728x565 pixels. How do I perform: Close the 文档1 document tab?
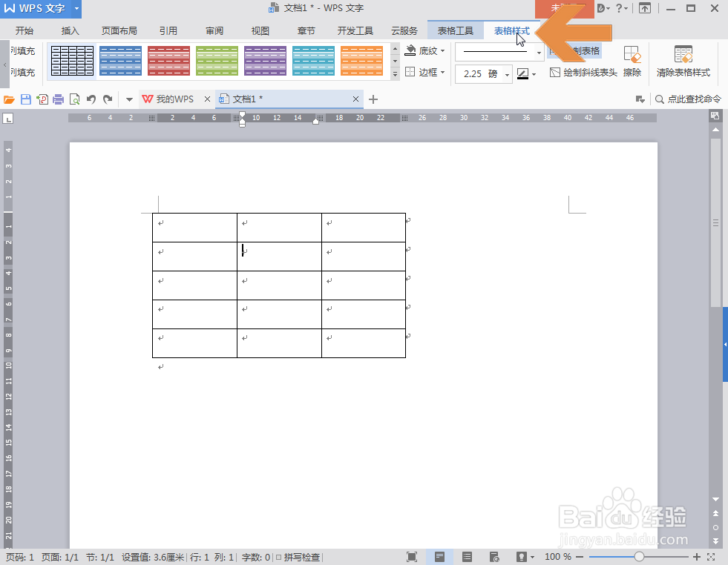coord(355,99)
